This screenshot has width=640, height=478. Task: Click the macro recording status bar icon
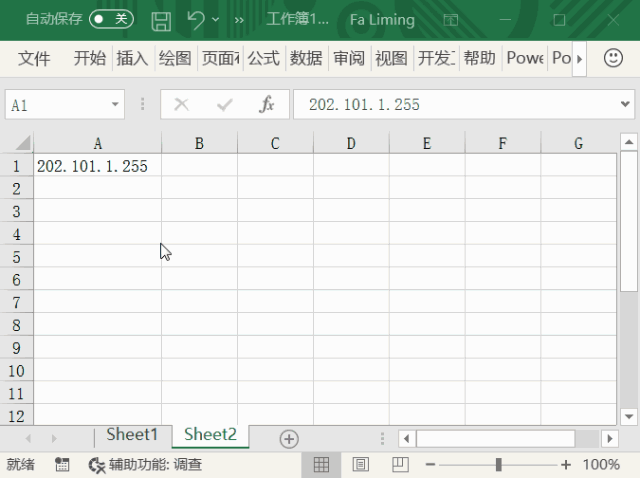click(x=62, y=464)
